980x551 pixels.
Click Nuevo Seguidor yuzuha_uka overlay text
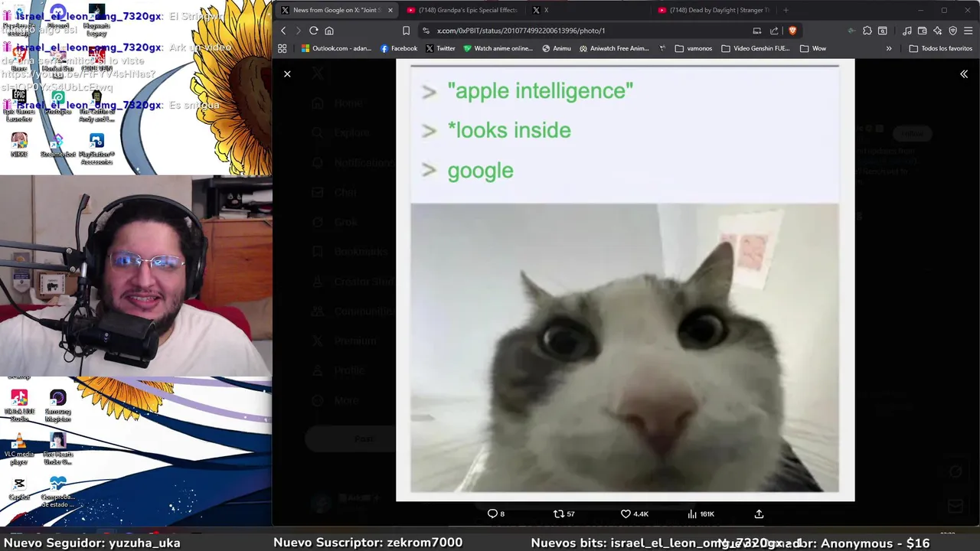[x=92, y=543]
